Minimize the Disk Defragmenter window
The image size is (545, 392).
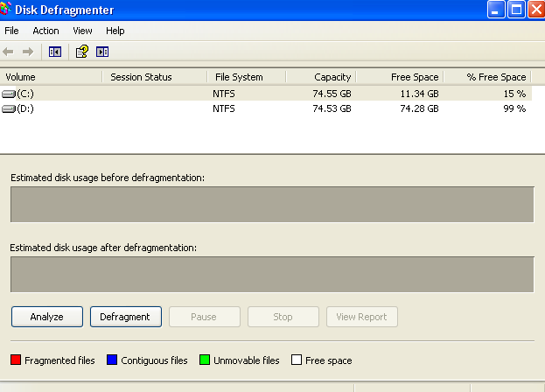pyautogui.click(x=496, y=9)
